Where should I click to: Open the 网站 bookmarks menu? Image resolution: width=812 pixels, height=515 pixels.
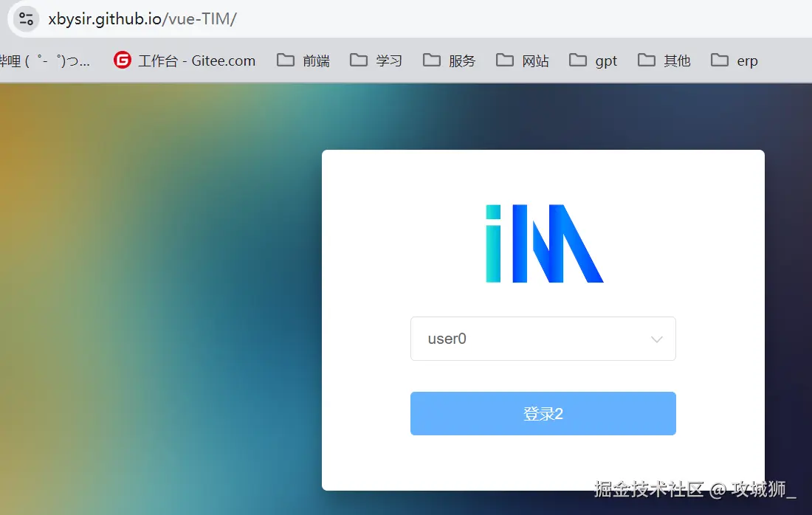click(x=522, y=61)
